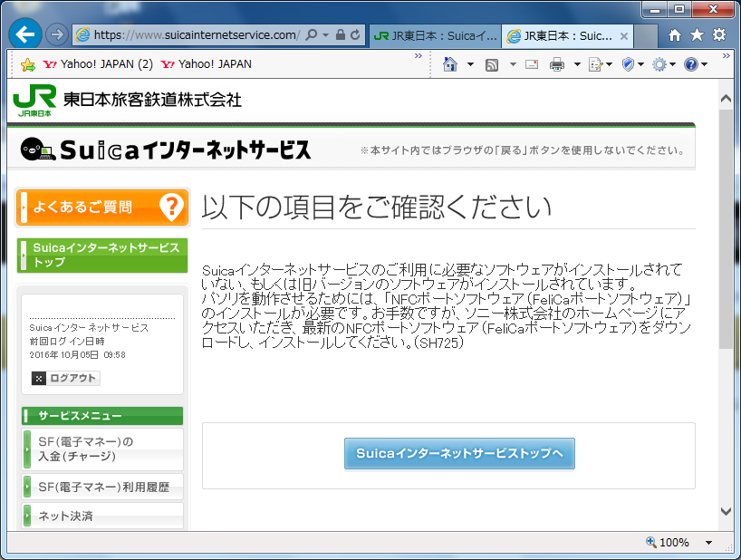Open Tools gear icon at top right
Viewport: 741px width, 560px height.
[x=718, y=35]
